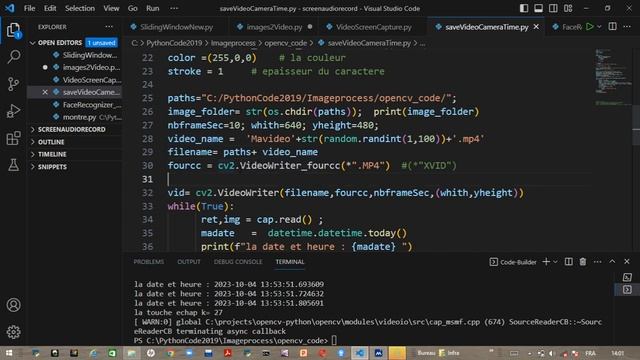The height and width of the screenshot is (360, 640).
Task: Open the Accounts menu icon
Action: 13,305
